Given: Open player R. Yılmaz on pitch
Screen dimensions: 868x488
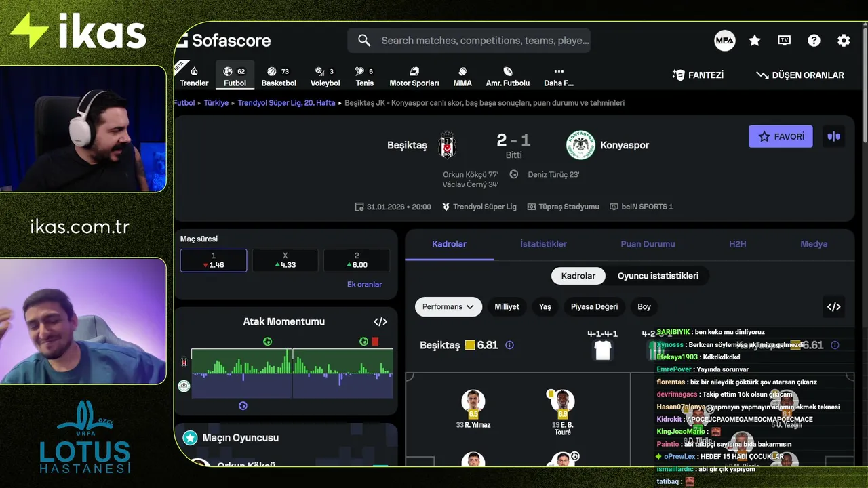Looking at the screenshot, I should pyautogui.click(x=473, y=409).
